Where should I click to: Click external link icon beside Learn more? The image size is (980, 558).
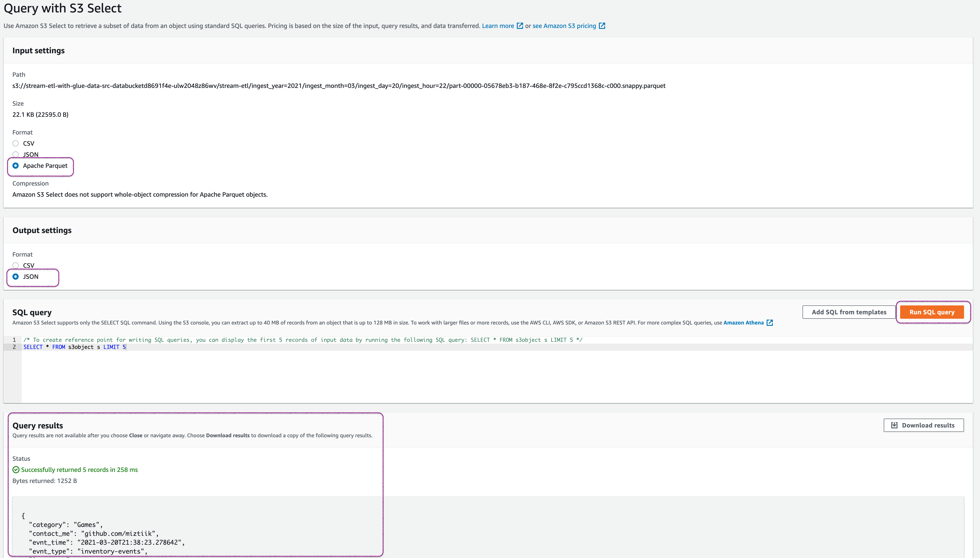(x=520, y=26)
